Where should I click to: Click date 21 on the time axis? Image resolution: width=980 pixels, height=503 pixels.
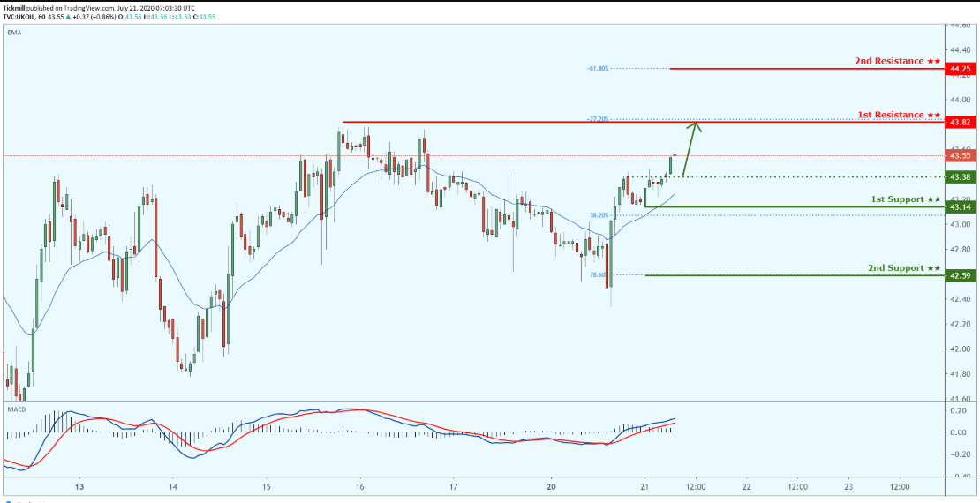pyautogui.click(x=645, y=485)
